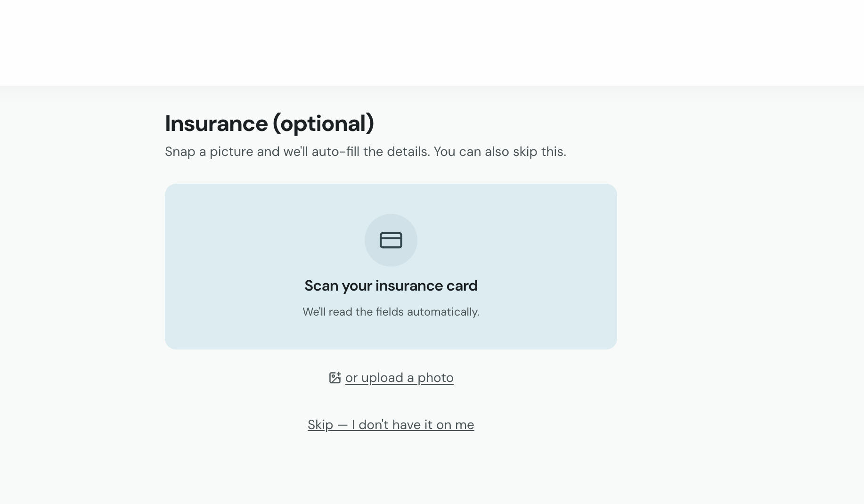The height and width of the screenshot is (504, 864).
Task: Click the word 'photo' in the upload link
Action: click(435, 378)
